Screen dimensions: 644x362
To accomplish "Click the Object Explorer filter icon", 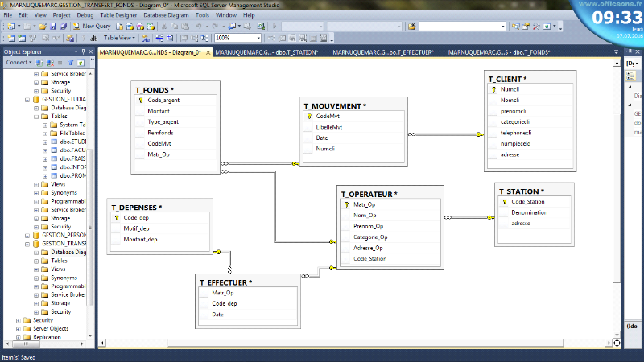I will 70,62.
